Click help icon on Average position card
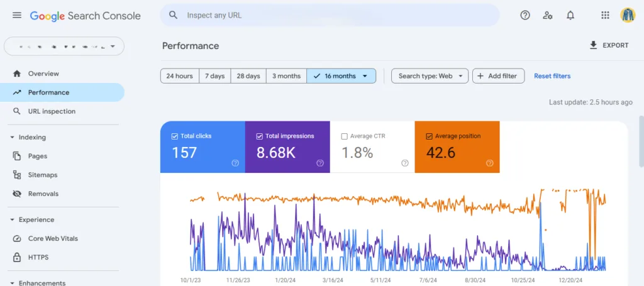This screenshot has width=644, height=286. (489, 163)
